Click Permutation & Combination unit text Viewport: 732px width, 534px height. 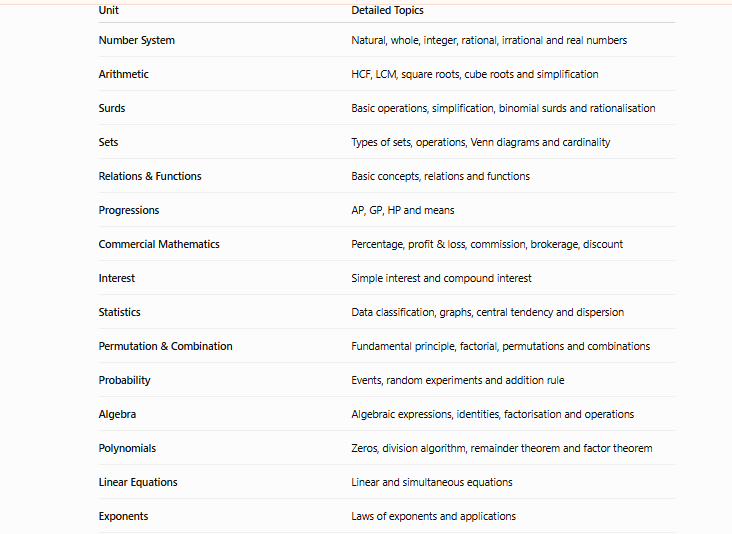tap(165, 346)
